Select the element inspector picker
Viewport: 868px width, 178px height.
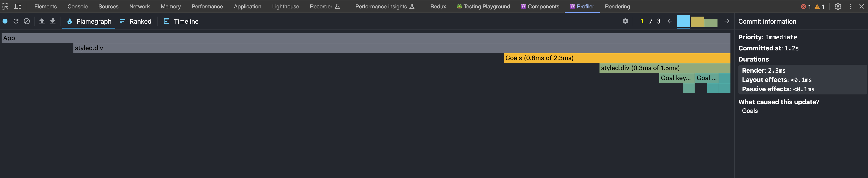tap(5, 6)
